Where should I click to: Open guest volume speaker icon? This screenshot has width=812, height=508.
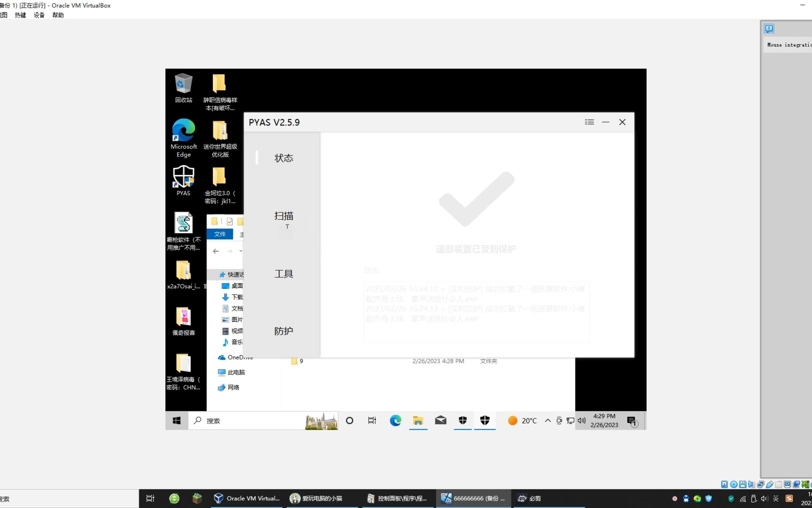(x=582, y=421)
